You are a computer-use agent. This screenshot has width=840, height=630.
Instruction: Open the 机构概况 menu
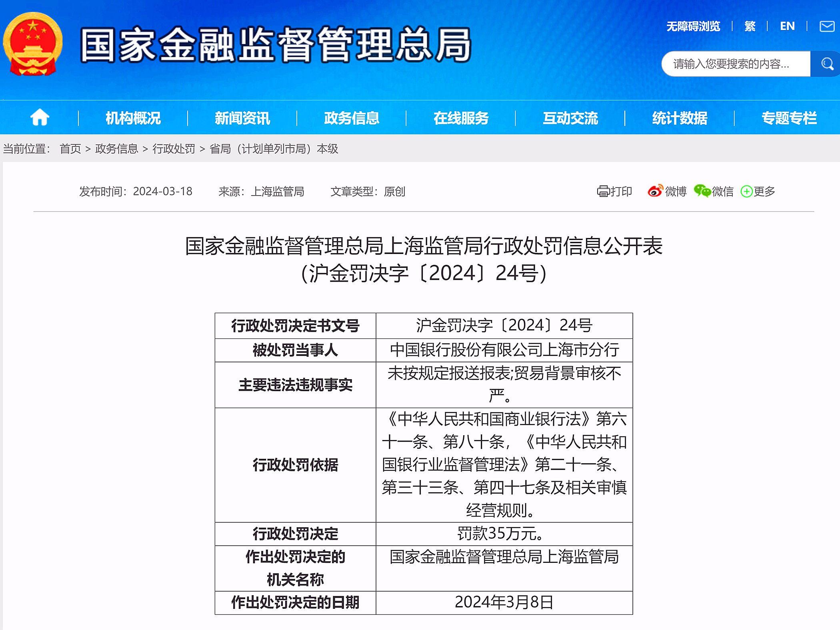coord(133,118)
